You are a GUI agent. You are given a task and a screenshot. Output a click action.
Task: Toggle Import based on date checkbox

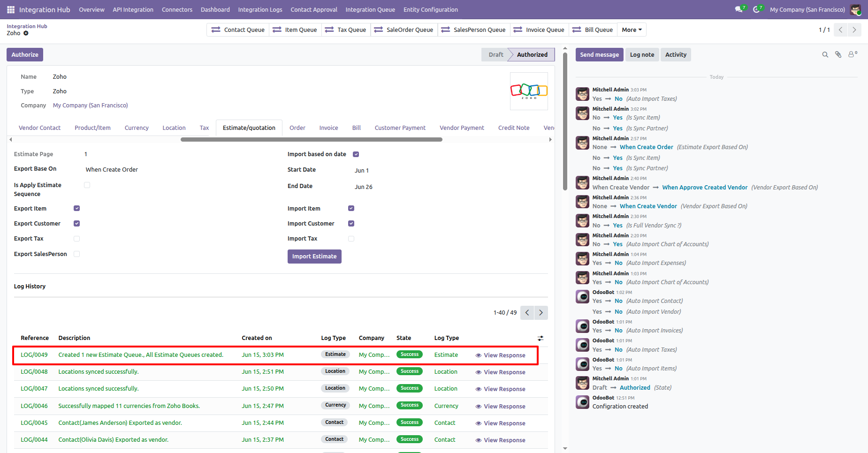click(x=356, y=154)
